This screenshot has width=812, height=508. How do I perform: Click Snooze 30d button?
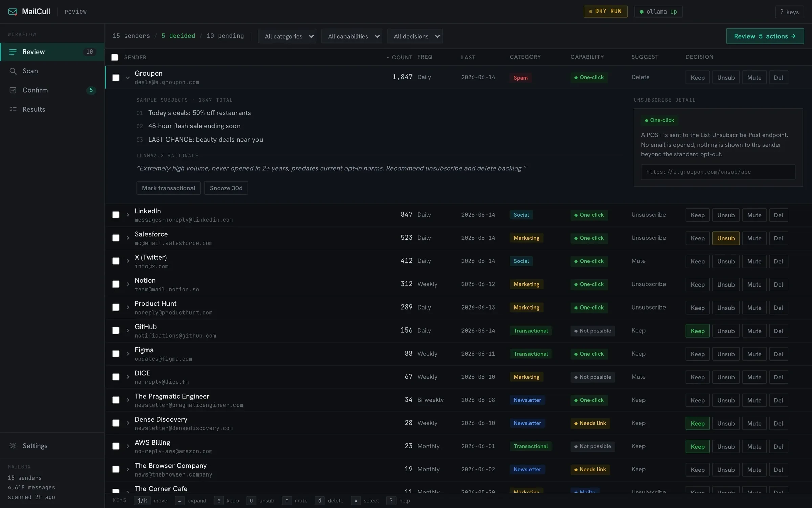226,188
